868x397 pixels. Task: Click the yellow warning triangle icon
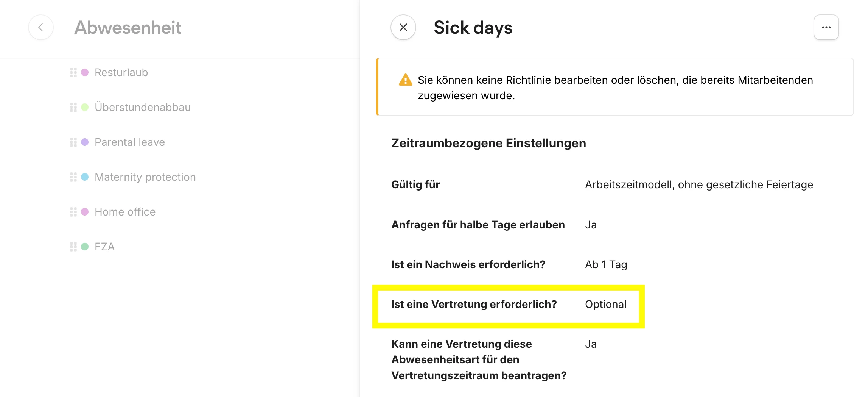(x=405, y=80)
